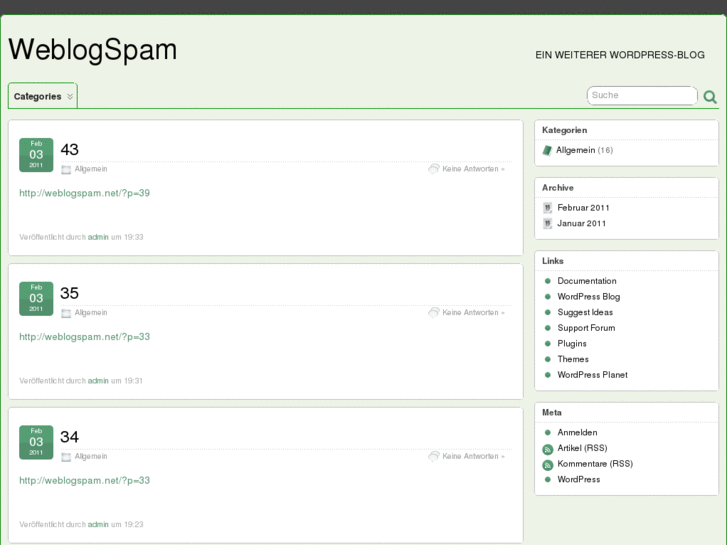Image resolution: width=727 pixels, height=545 pixels.
Task: Click the Feb 03 date badge beside post 35
Action: coord(36,299)
